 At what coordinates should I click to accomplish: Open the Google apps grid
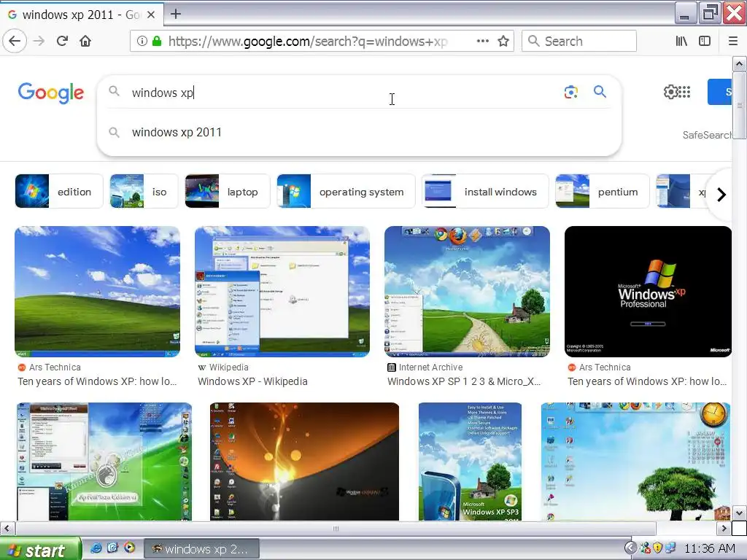(x=684, y=92)
